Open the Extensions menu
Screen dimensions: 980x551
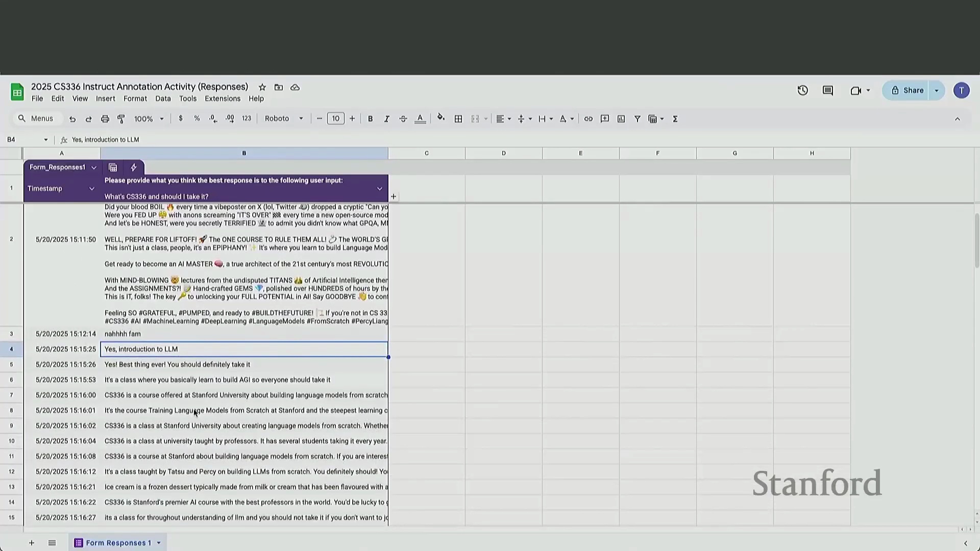tap(222, 98)
